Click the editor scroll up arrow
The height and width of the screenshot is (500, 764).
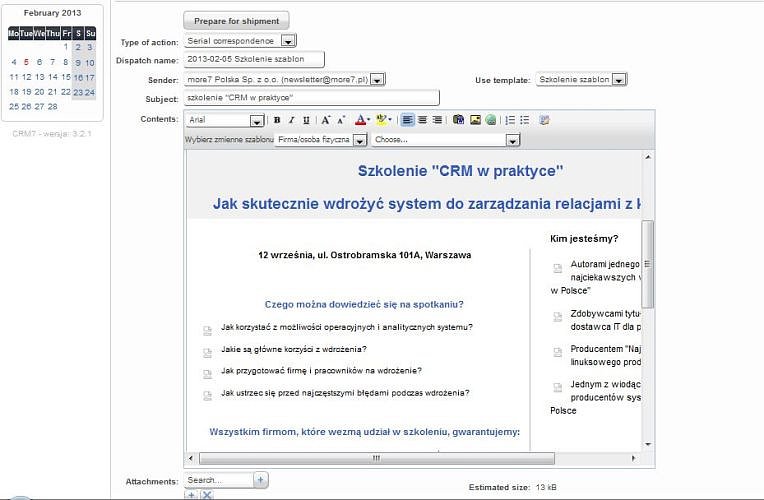[648, 157]
